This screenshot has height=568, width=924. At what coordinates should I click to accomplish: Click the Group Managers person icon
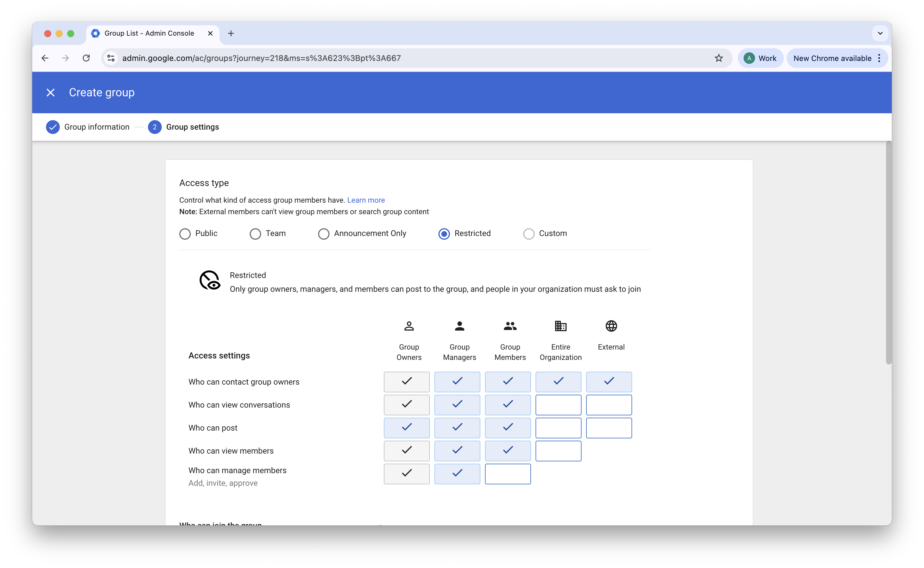pyautogui.click(x=459, y=326)
